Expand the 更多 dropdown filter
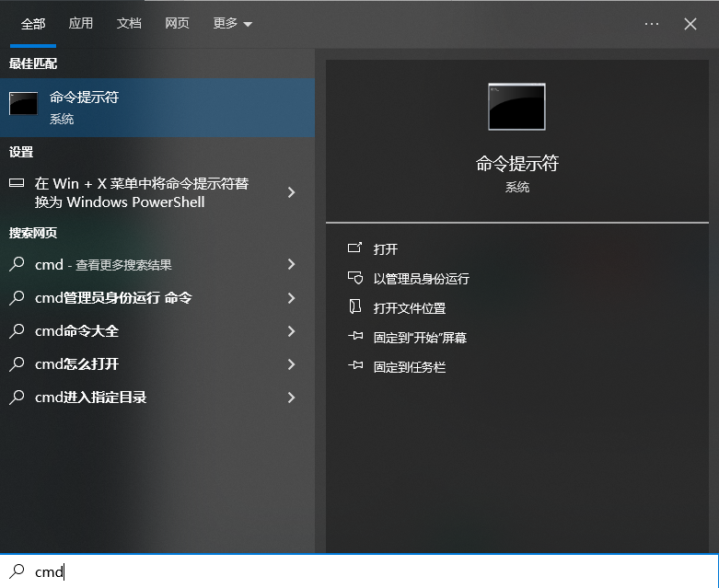The image size is (719, 588). 232,24
